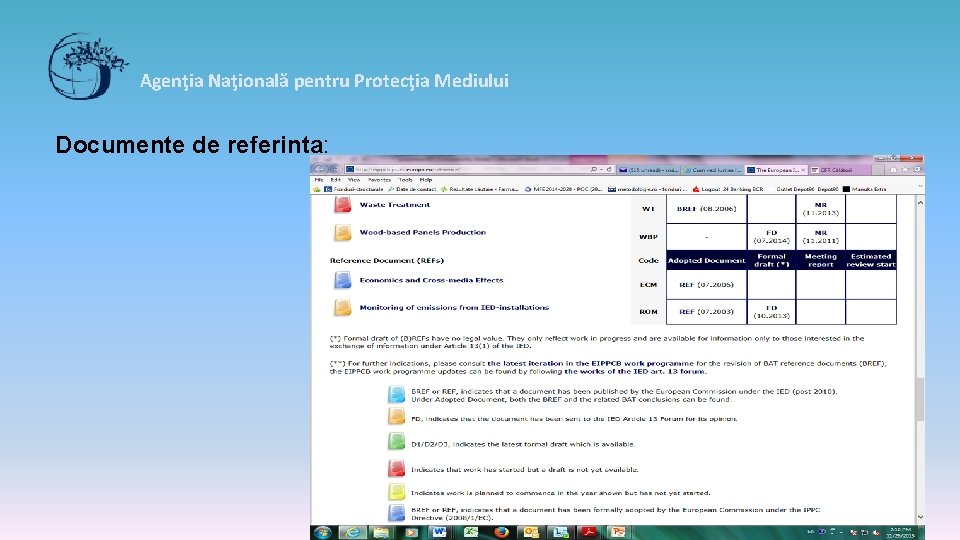
Task: Click the green D1/D2/D3 legend icon
Action: 396,441
